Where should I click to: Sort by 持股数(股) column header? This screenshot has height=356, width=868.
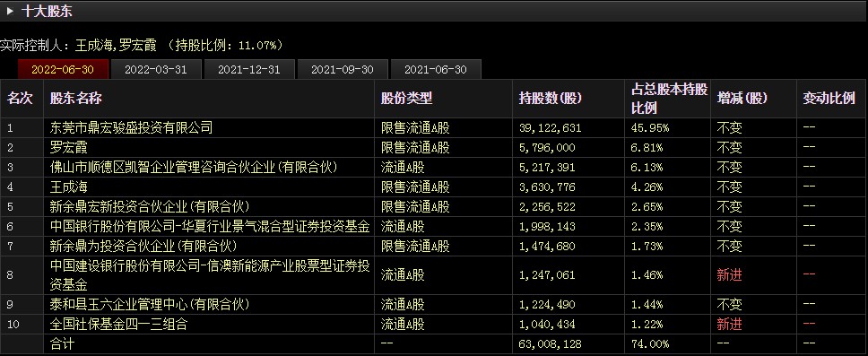point(551,99)
